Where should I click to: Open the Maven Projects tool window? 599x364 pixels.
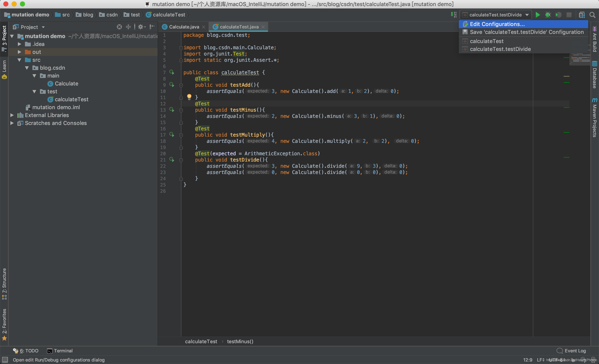click(595, 117)
